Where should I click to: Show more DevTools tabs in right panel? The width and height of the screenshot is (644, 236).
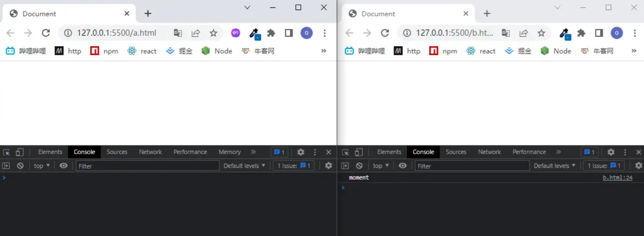tap(558, 152)
